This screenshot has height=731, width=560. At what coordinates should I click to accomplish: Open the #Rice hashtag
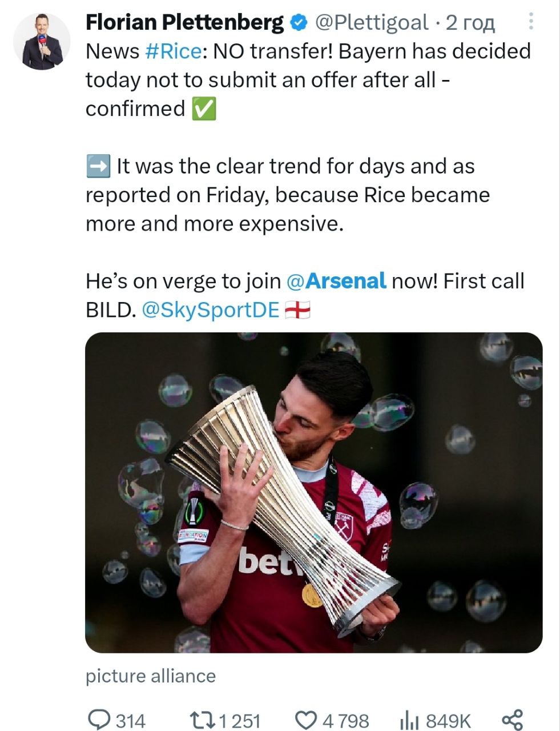click(174, 51)
